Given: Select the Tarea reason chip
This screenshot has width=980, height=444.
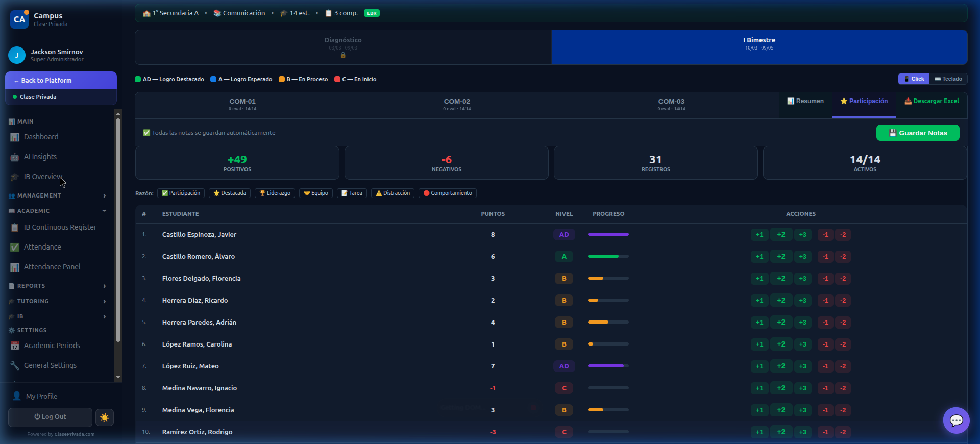Looking at the screenshot, I should pyautogui.click(x=352, y=193).
